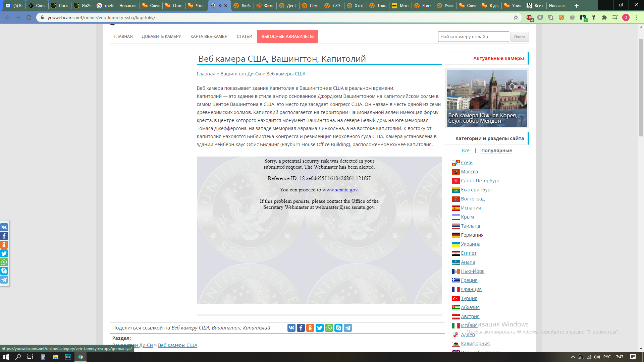Click the VK icon in the left sidebar

4,227
